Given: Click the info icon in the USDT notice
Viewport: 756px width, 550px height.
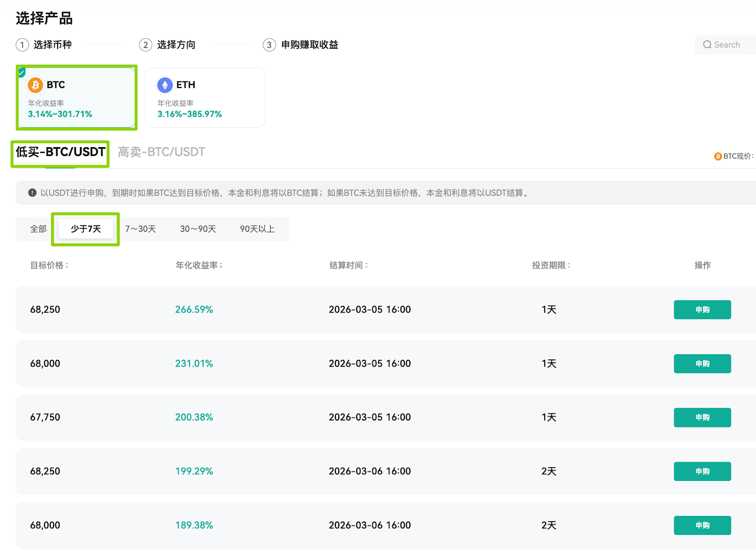Looking at the screenshot, I should (x=32, y=193).
